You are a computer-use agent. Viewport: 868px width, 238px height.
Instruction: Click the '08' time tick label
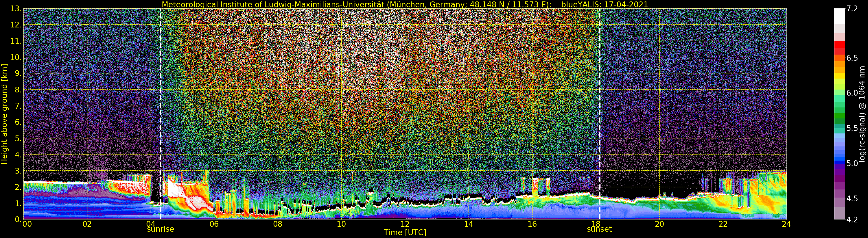tap(278, 224)
